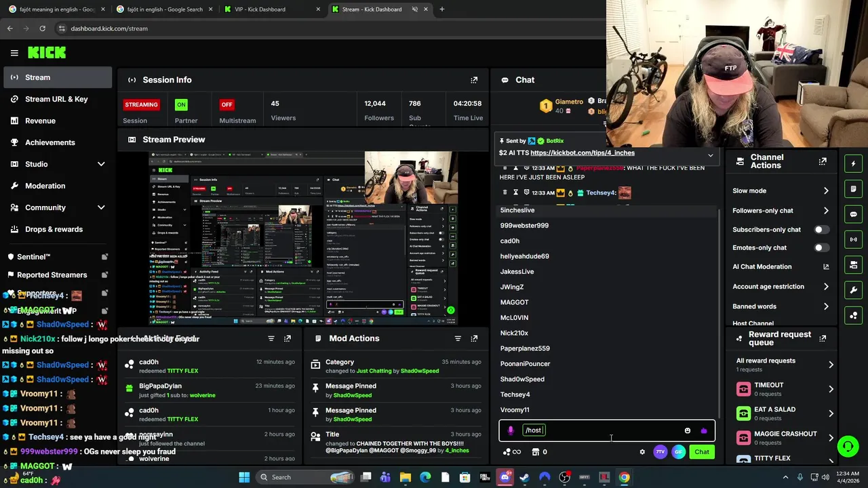The image size is (868, 488).
Task: Open the channel actions camera icon in right rail
Action: 854,265
